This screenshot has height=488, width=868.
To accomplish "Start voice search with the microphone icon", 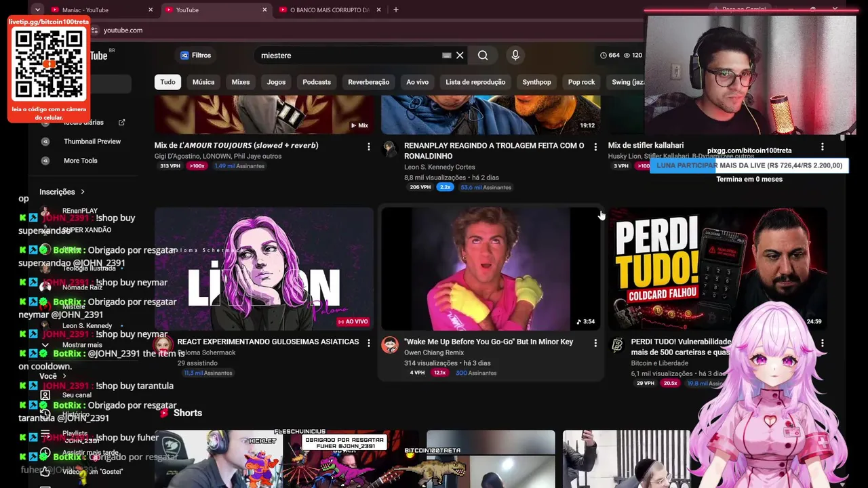I will point(515,56).
